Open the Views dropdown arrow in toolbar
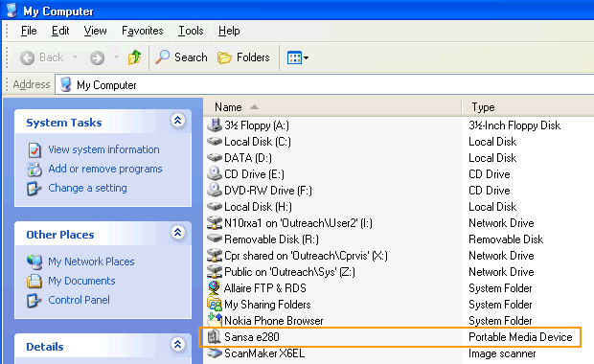The image size is (594, 364). [306, 57]
